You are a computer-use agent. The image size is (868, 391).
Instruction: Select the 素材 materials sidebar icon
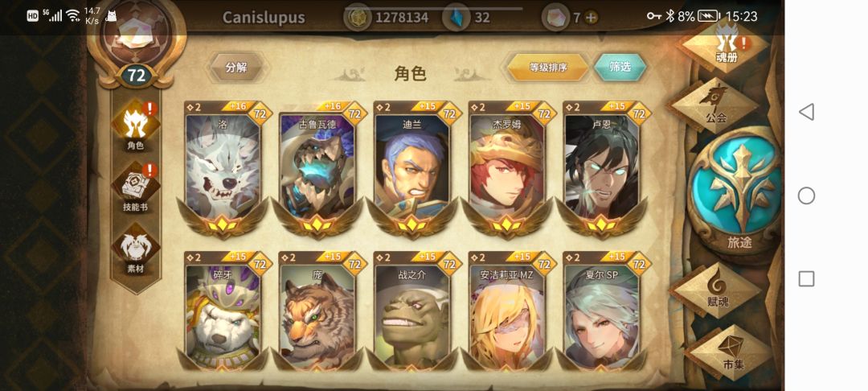click(x=136, y=250)
